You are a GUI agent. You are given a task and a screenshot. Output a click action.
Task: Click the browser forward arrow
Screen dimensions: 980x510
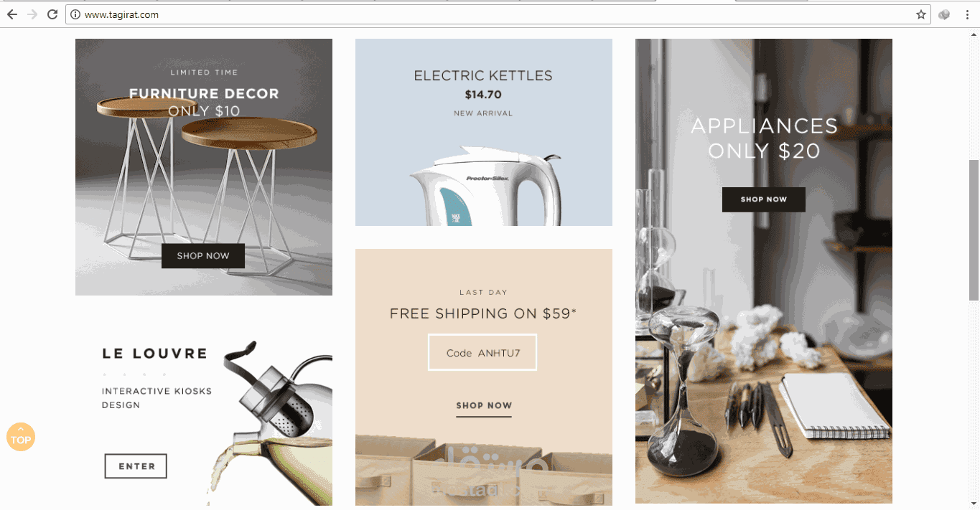(32, 14)
